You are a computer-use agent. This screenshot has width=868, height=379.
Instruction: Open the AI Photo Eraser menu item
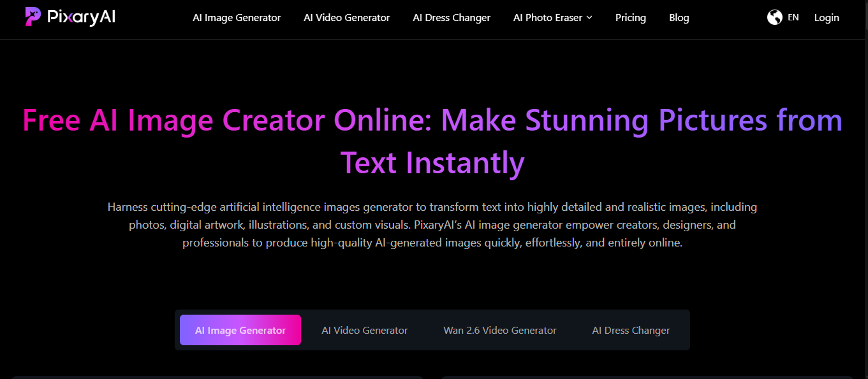547,18
